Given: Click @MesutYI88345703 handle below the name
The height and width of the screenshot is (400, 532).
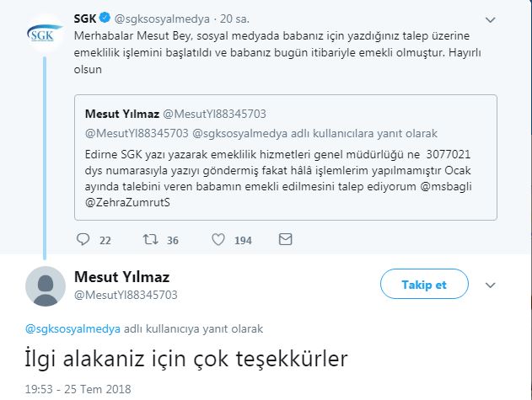Looking at the screenshot, I should click(x=126, y=295).
